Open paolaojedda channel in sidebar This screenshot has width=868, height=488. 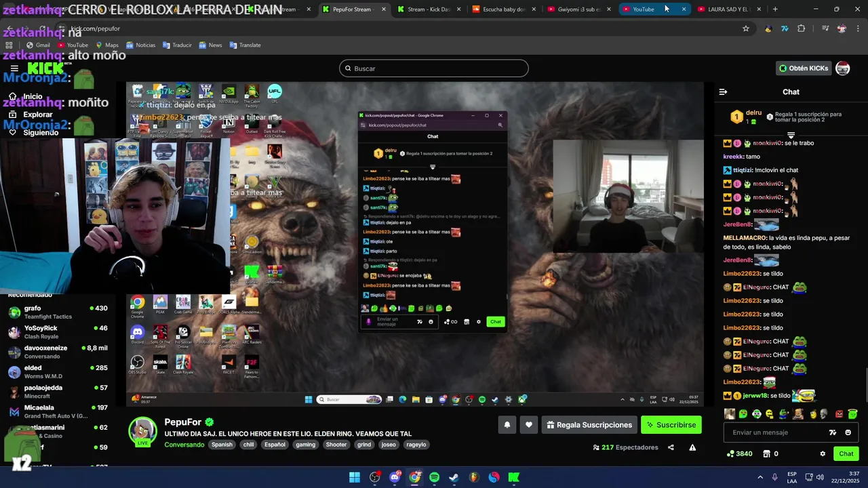click(58, 392)
